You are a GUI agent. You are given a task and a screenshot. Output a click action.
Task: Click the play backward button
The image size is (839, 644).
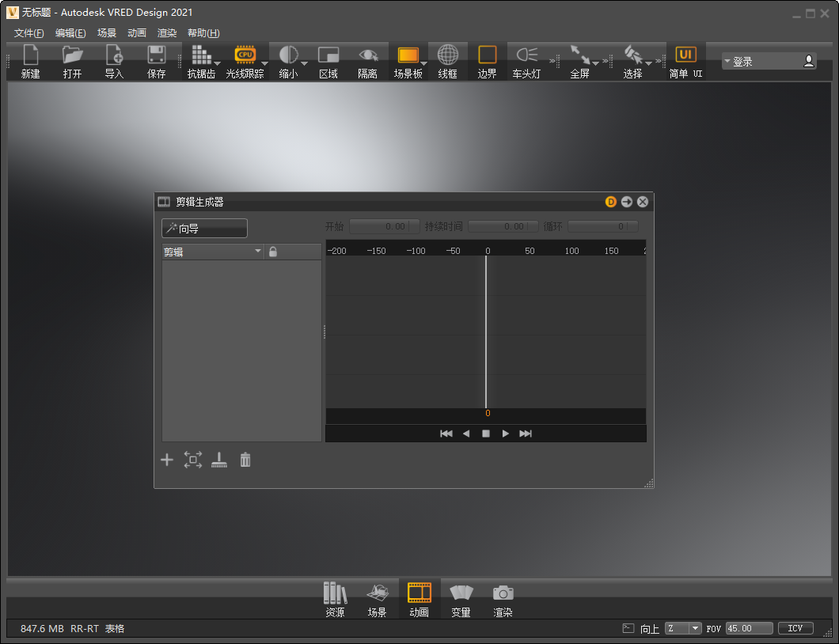coord(466,434)
